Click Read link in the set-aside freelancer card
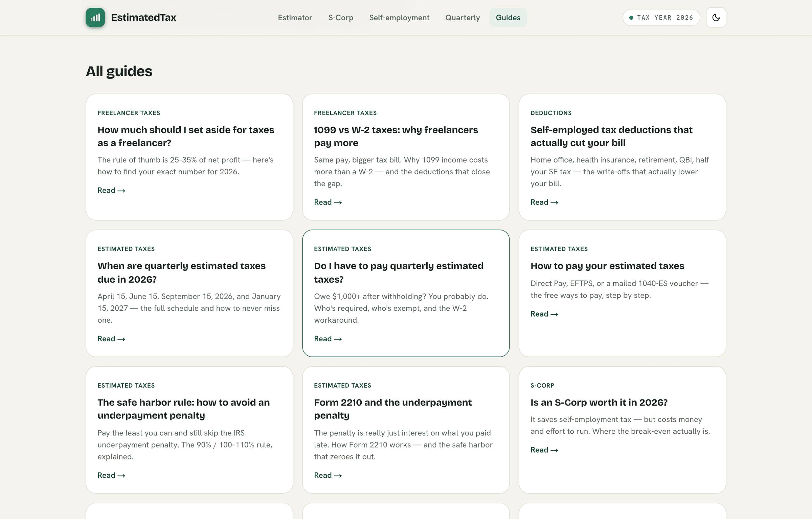 pos(111,190)
